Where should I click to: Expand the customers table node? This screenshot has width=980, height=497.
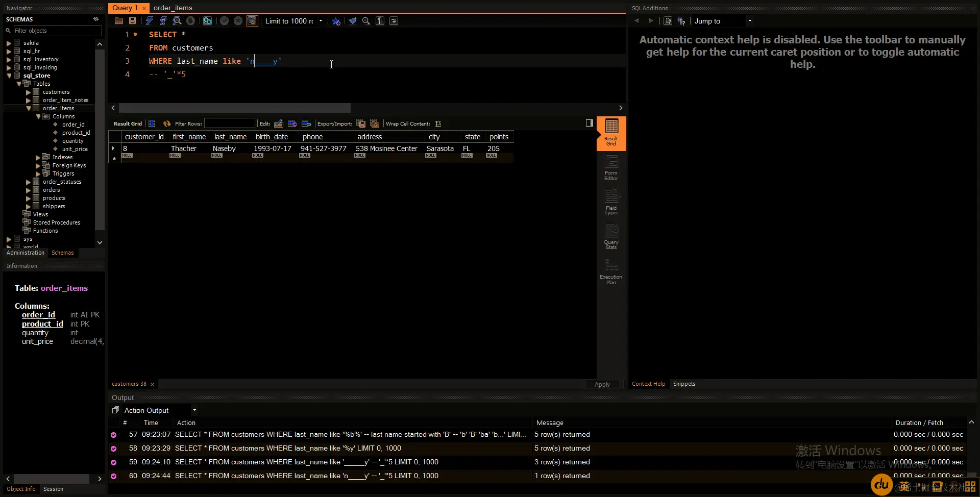[x=29, y=92]
